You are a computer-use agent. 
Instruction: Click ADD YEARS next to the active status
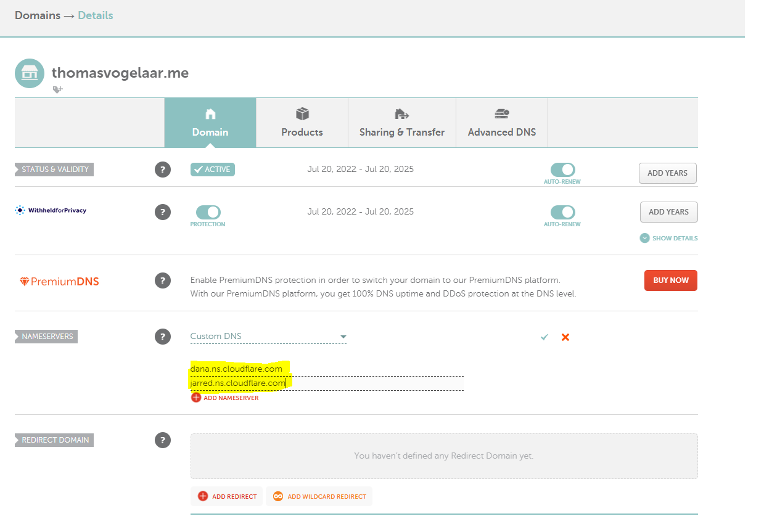click(x=667, y=173)
